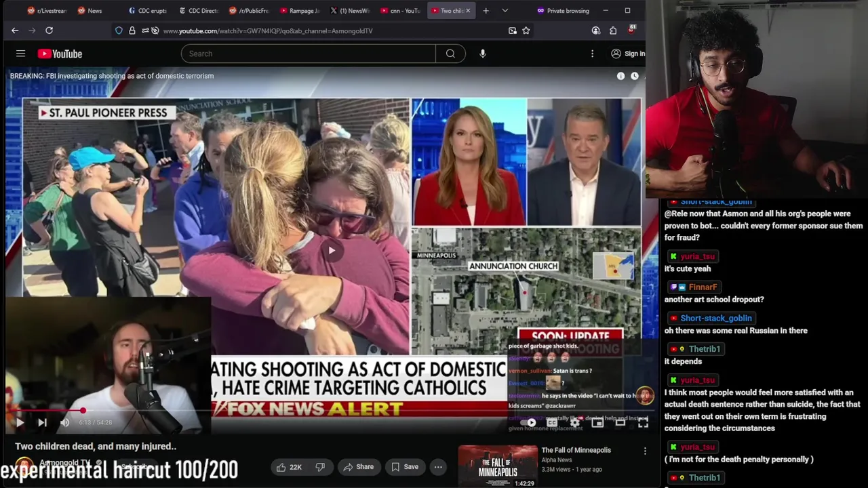The width and height of the screenshot is (868, 488).
Task: Mute the video volume speaker
Action: pos(64,423)
